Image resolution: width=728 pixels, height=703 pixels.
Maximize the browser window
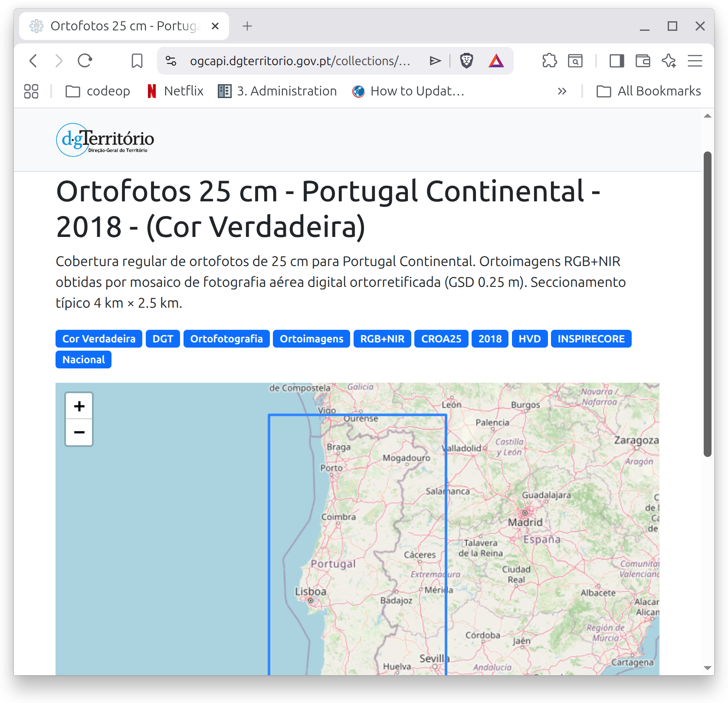click(672, 26)
